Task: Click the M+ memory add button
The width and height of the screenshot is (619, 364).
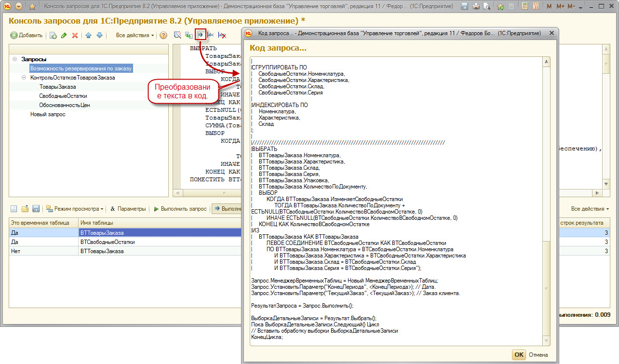Action: [x=560, y=7]
